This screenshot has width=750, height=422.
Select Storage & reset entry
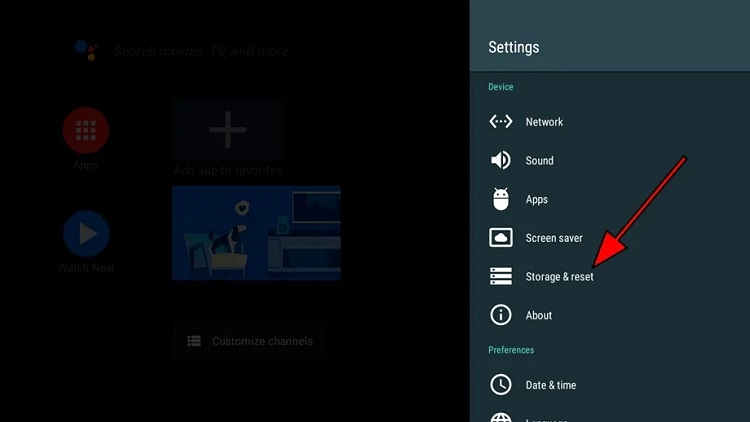tap(610, 277)
